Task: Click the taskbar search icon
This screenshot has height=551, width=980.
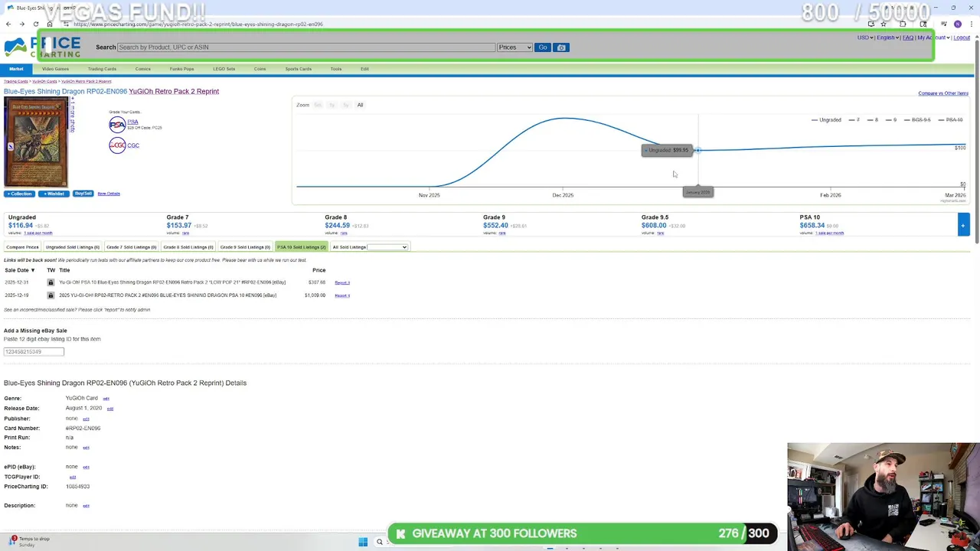Action: pyautogui.click(x=379, y=542)
